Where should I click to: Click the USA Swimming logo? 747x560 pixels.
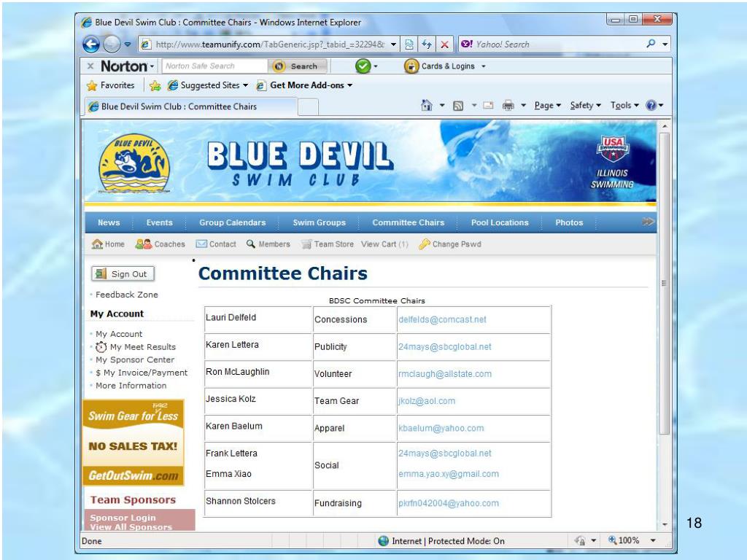click(x=613, y=149)
